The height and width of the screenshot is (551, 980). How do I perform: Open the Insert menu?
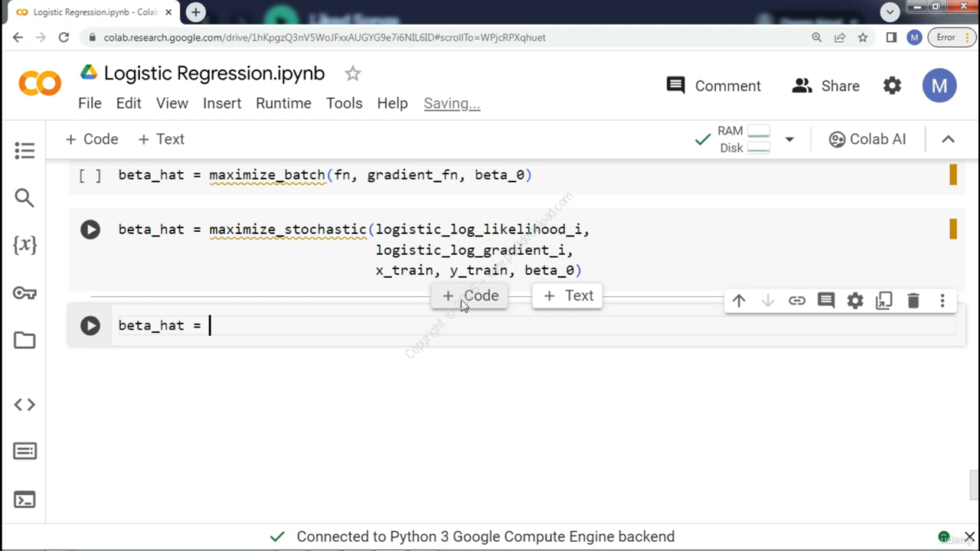(222, 103)
